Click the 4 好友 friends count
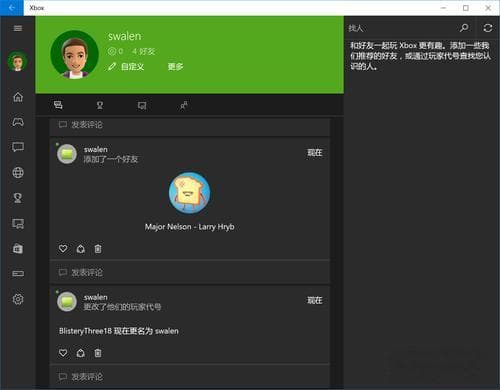500x390 pixels. tap(143, 51)
